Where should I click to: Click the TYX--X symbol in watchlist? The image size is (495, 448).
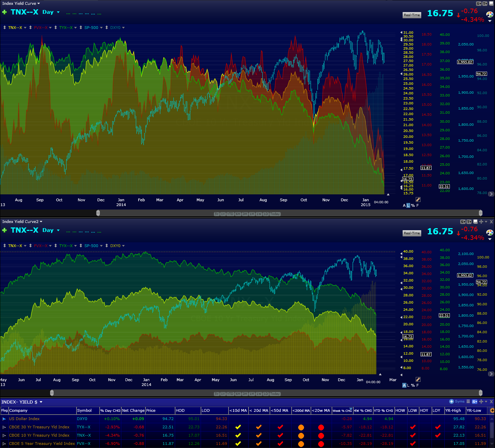tap(84, 427)
